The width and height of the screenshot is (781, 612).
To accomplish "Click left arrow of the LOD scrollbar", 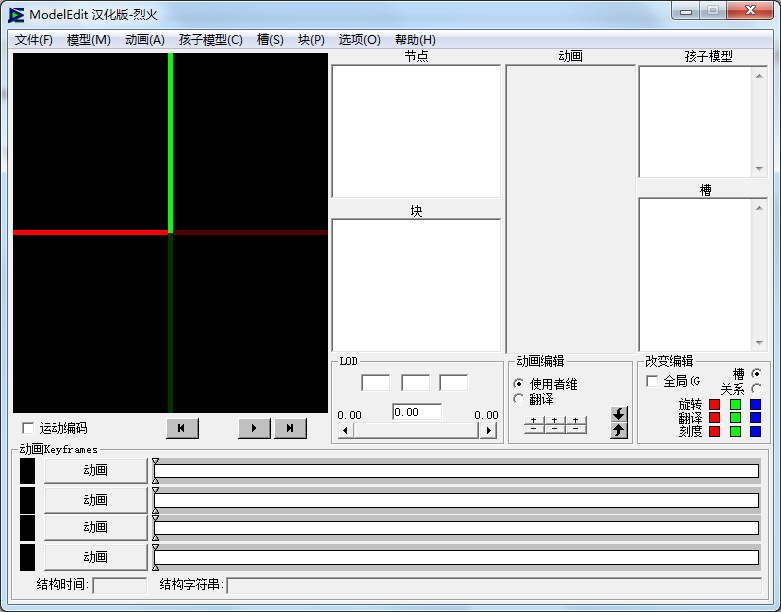I will [x=346, y=430].
